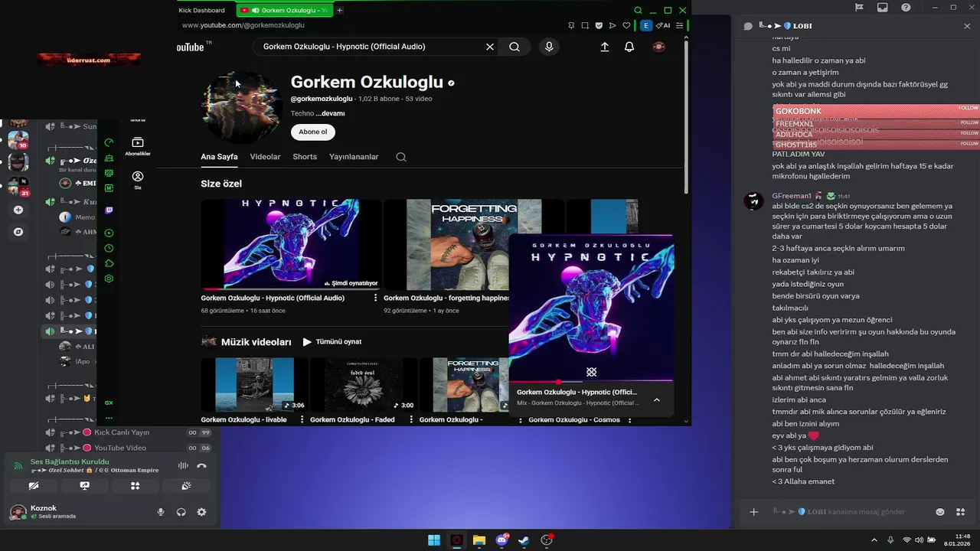Click browser heart bookmark icon
This screenshot has height=551, width=980.
(626, 25)
